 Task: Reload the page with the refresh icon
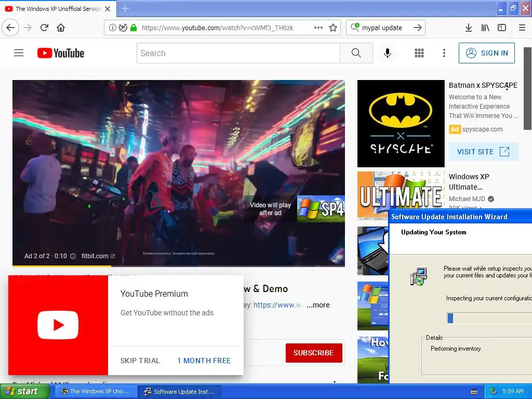point(44,28)
